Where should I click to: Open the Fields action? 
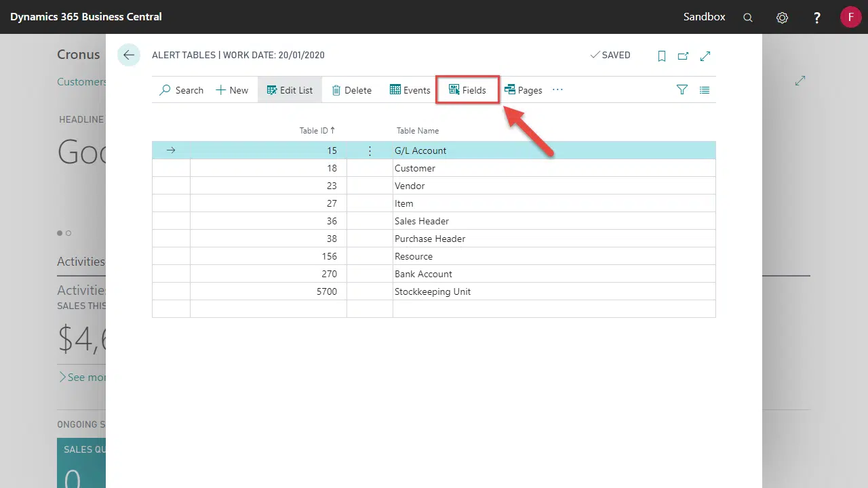pyautogui.click(x=467, y=90)
